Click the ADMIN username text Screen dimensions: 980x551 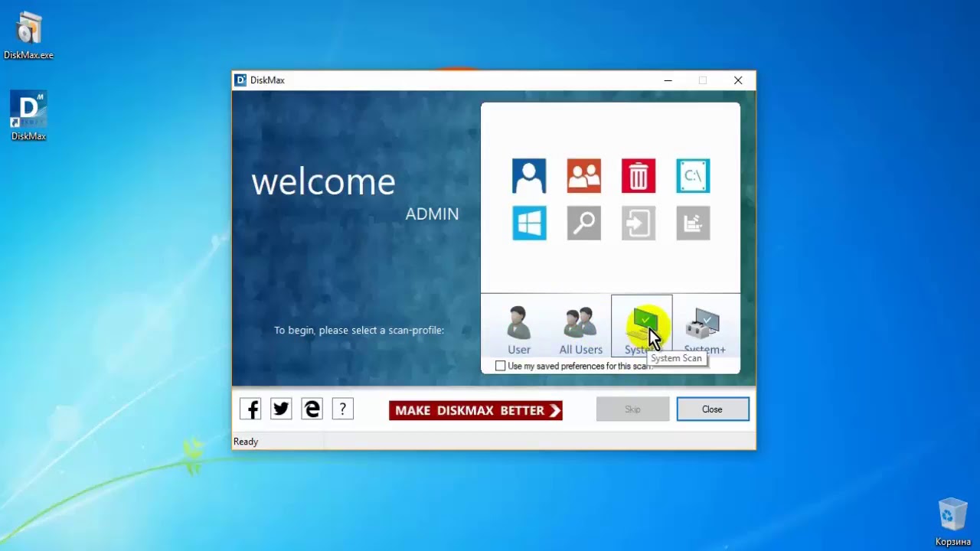point(432,214)
